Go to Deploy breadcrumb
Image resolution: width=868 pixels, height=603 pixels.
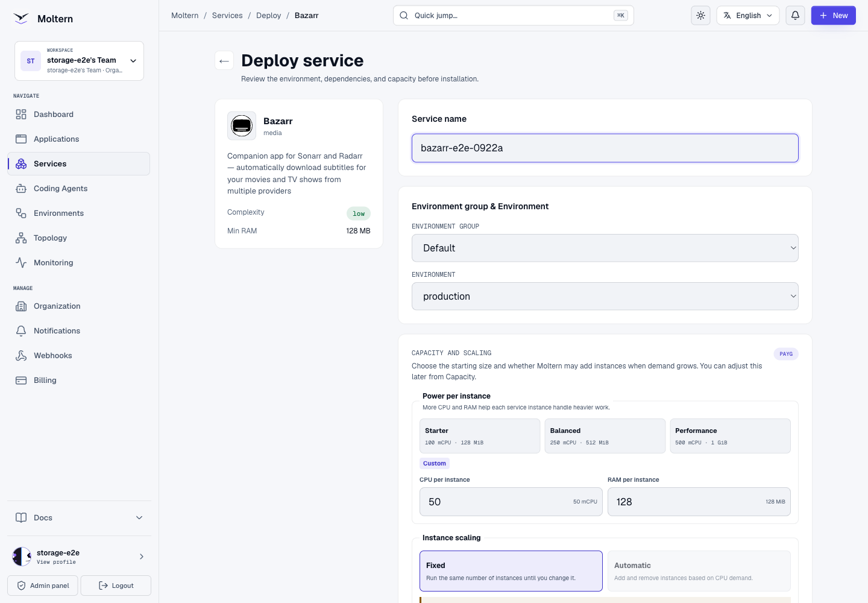(268, 16)
